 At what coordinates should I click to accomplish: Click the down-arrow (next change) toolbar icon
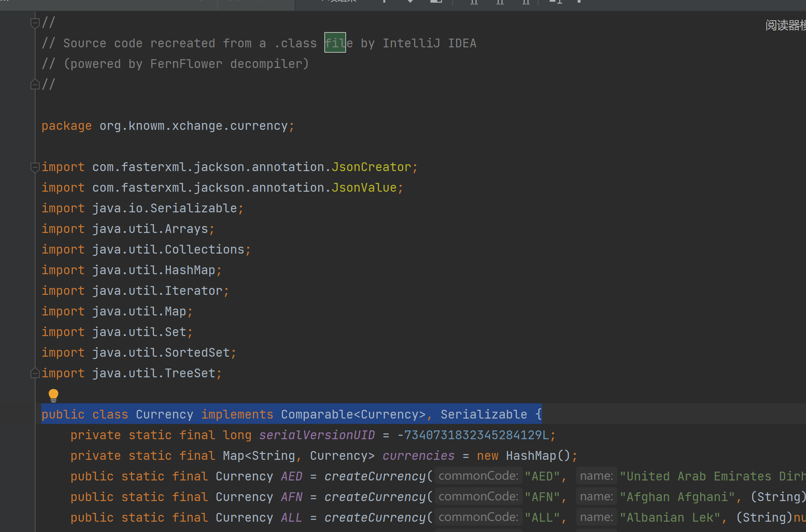coord(409,2)
